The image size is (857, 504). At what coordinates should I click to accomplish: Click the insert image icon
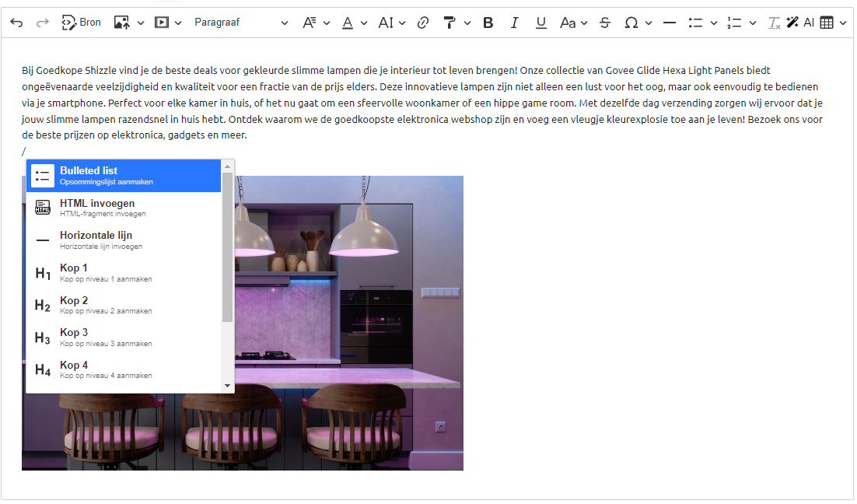coord(122,23)
